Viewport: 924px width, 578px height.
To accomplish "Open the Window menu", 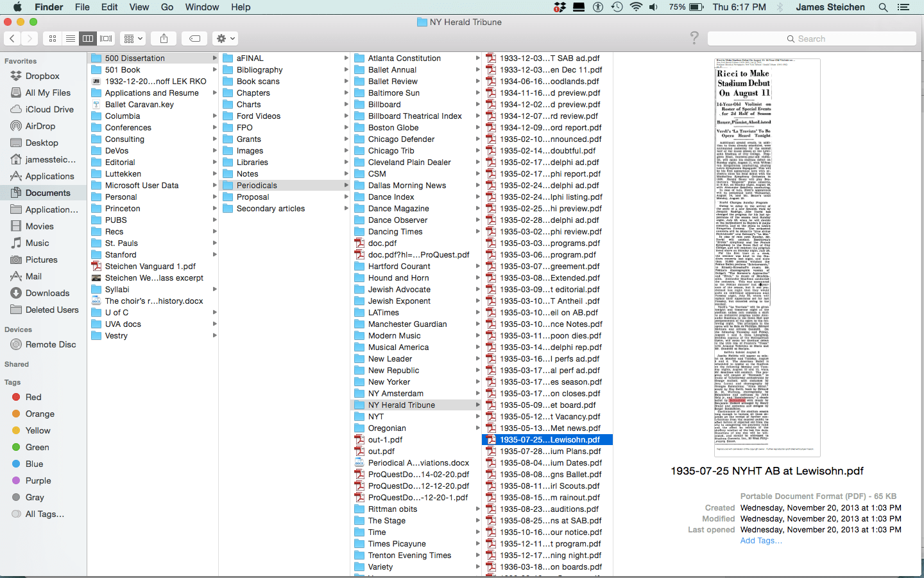I will pyautogui.click(x=202, y=7).
